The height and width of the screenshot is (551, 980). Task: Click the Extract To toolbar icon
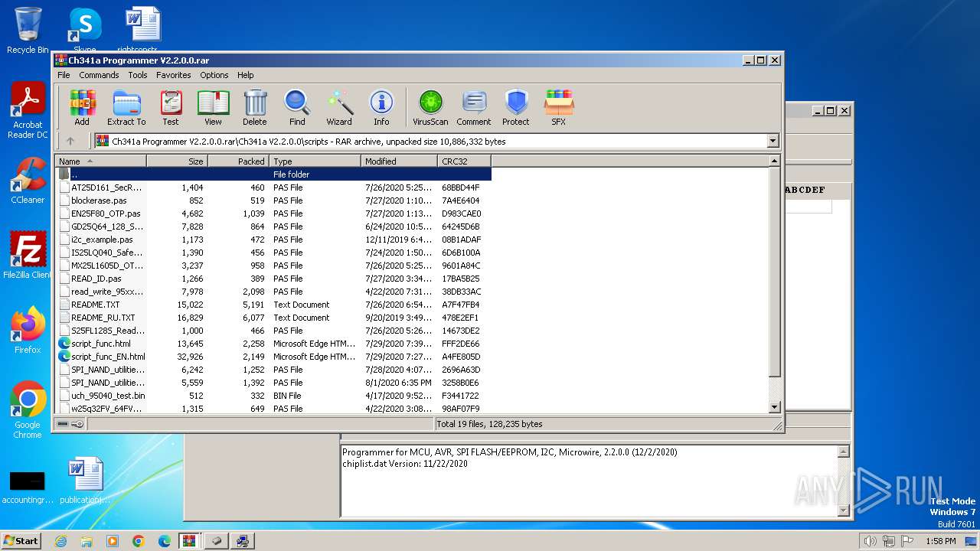click(x=126, y=108)
